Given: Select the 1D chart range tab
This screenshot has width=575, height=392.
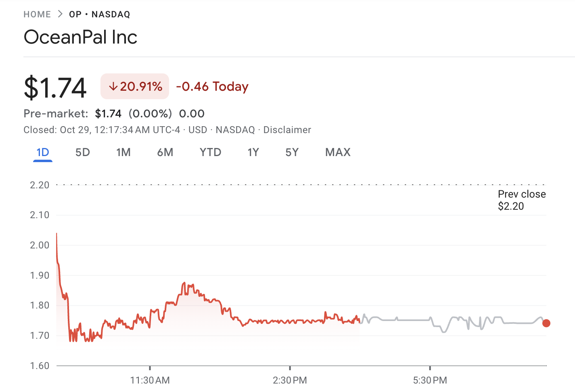Looking at the screenshot, I should coord(42,152).
